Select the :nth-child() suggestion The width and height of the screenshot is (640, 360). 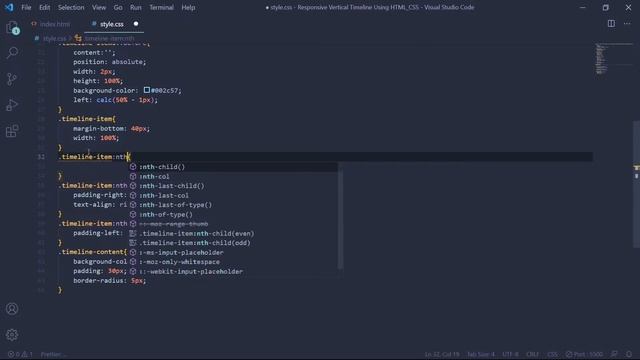(233, 167)
